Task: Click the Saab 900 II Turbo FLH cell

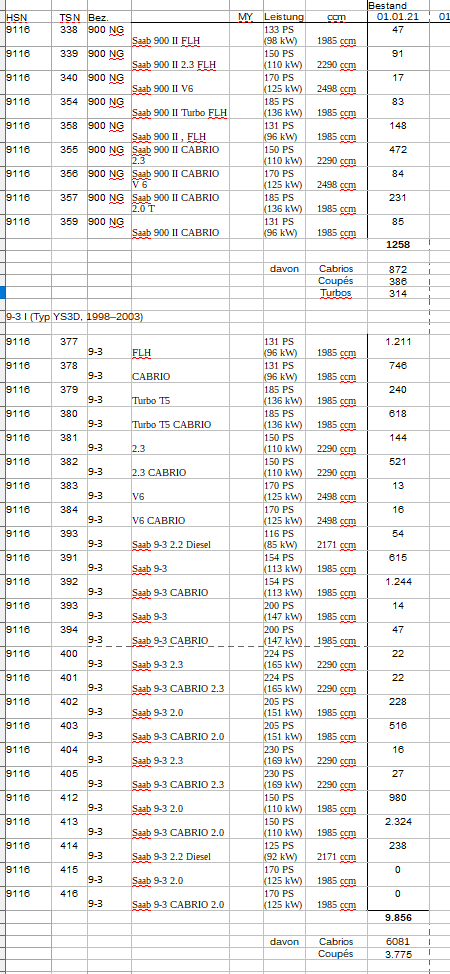Action: click(x=197, y=107)
